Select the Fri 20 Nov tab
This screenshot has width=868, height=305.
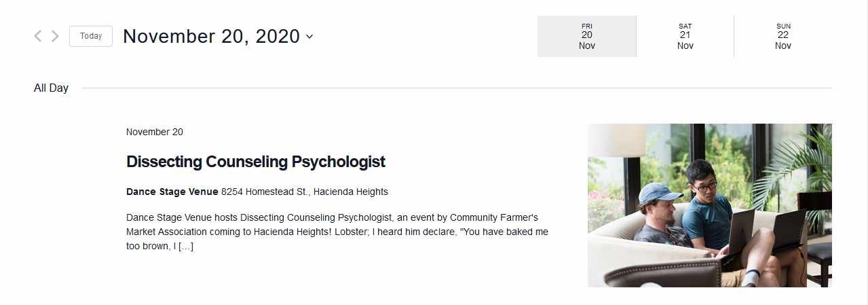coord(586,36)
